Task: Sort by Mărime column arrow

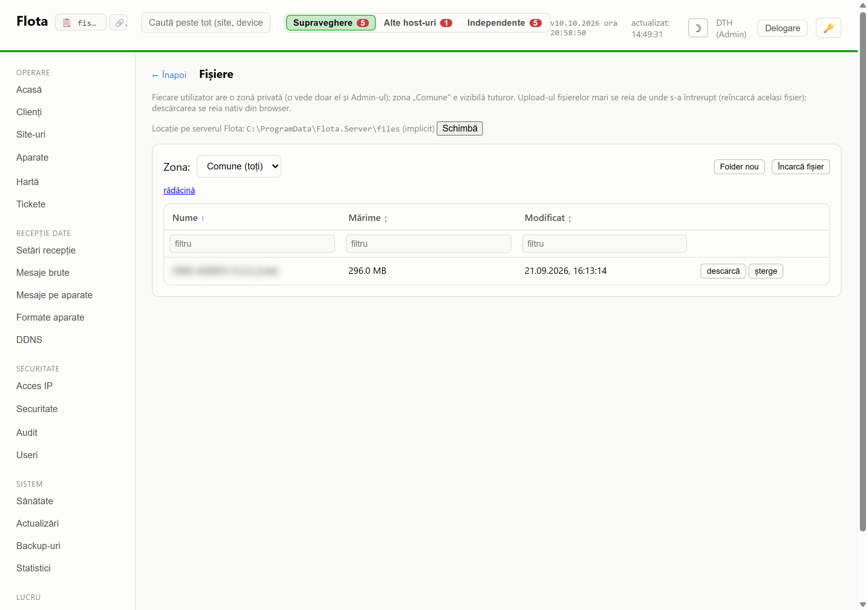Action: (386, 219)
